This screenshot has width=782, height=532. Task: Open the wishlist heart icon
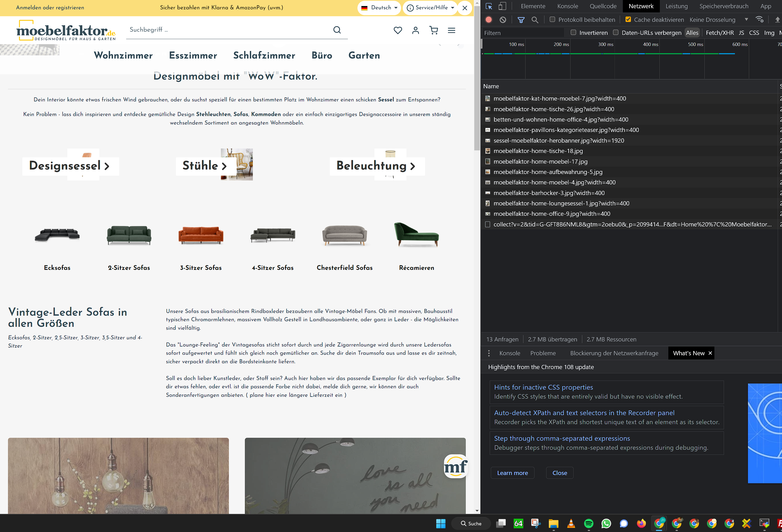click(398, 30)
